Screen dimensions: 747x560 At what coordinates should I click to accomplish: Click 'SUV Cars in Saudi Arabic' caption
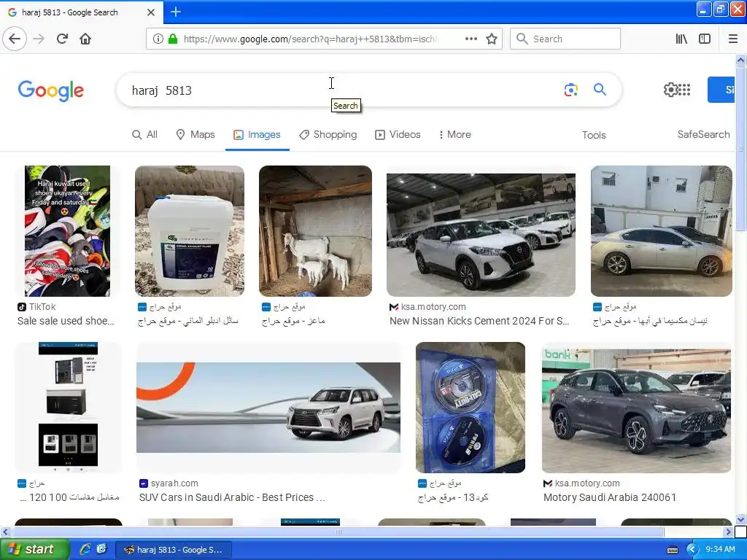[x=232, y=497]
